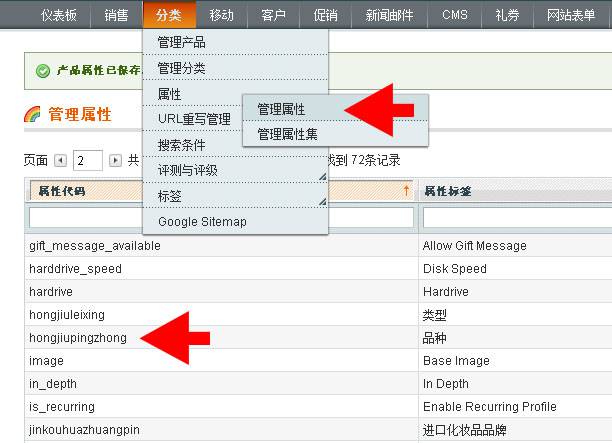Choose Google Sitemap menu entry
This screenshot has width=612, height=443.
(235, 221)
